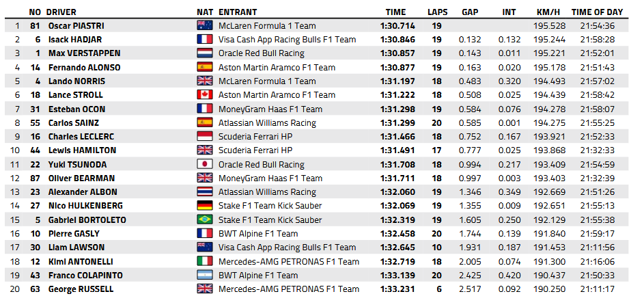This screenshot has width=644, height=307.
Task: Click the Thai flag for Alexander Albon
Action: click(x=205, y=192)
